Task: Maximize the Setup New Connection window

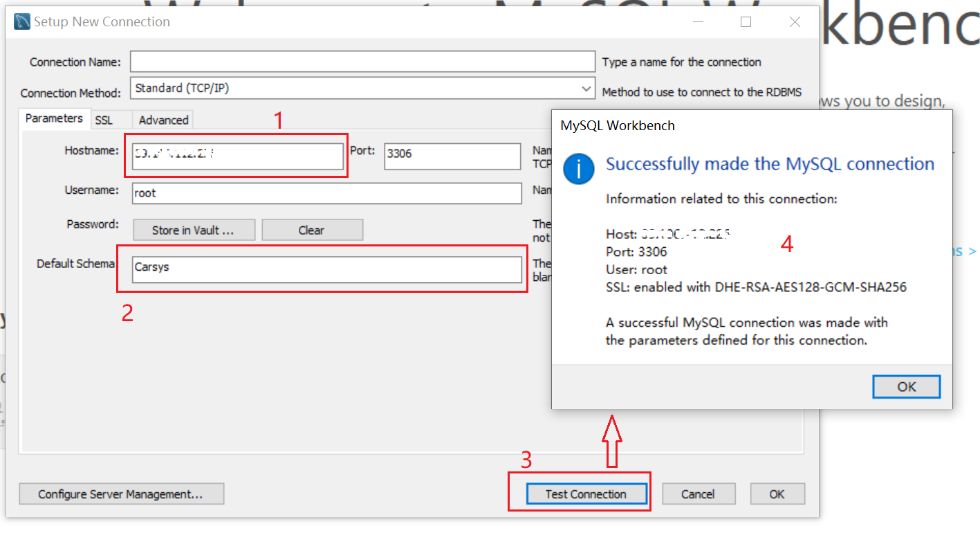Action: 746,22
